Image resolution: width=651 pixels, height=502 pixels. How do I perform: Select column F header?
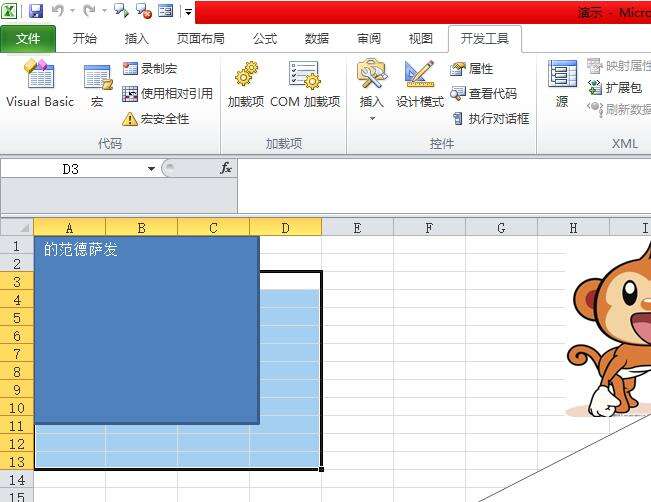430,228
